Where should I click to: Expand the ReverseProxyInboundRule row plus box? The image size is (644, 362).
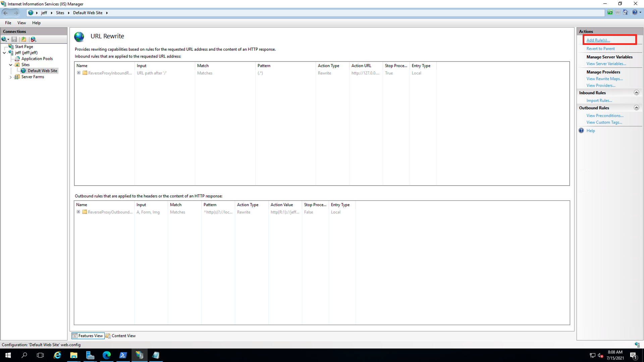point(79,73)
